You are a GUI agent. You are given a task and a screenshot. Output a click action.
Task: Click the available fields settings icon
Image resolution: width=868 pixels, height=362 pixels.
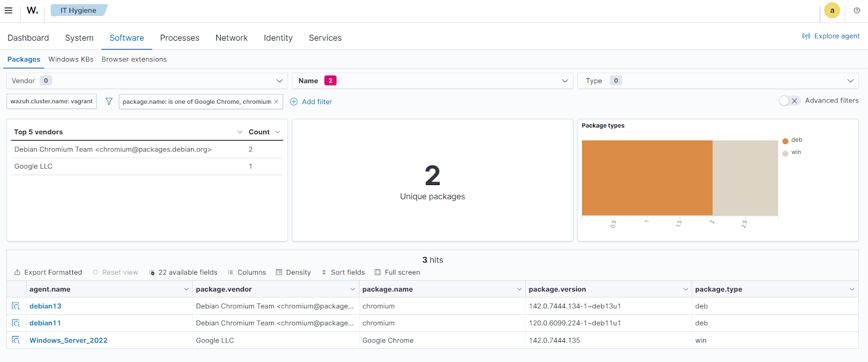pyautogui.click(x=152, y=272)
